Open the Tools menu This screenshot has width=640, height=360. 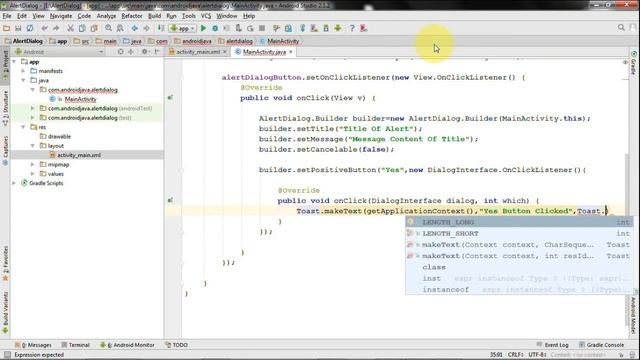click(189, 16)
